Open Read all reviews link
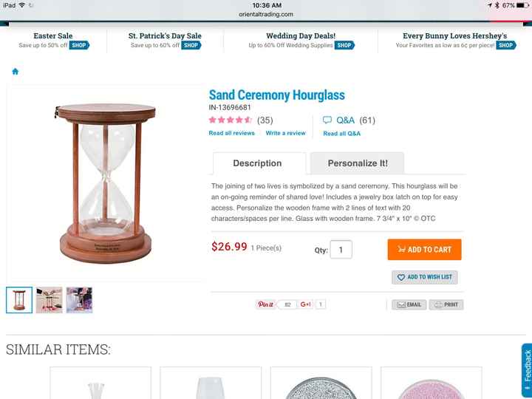 (x=232, y=133)
